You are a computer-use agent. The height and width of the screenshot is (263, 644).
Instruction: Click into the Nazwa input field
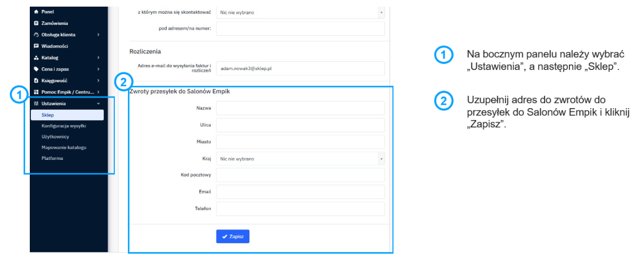coord(300,109)
